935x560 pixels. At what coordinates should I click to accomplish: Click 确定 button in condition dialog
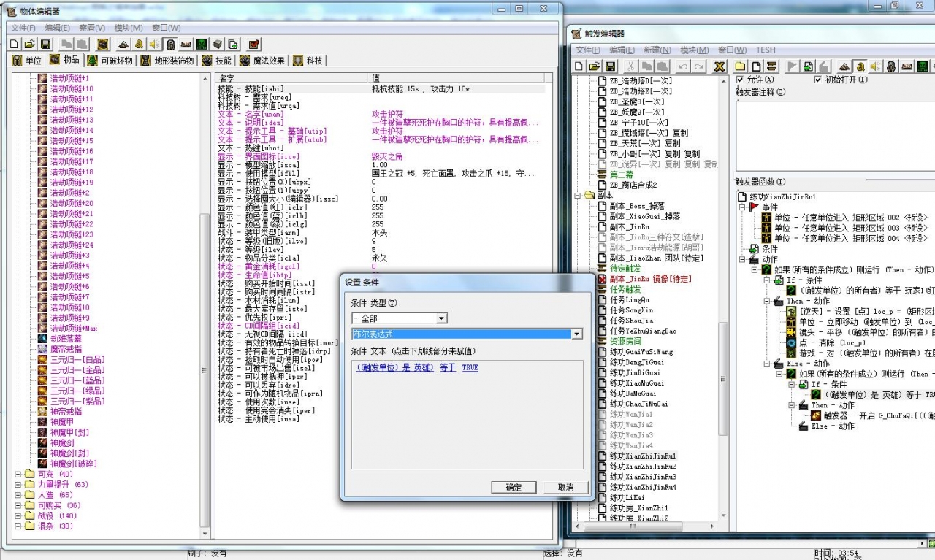(x=514, y=487)
